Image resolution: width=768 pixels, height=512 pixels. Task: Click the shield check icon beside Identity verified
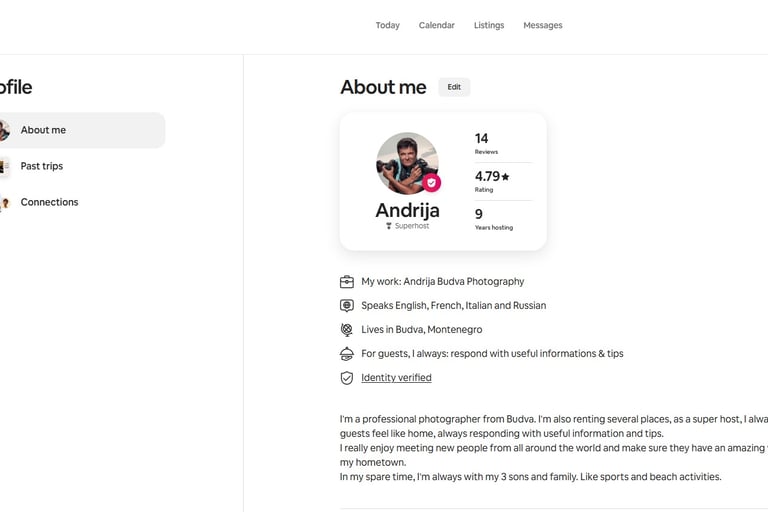coord(347,378)
